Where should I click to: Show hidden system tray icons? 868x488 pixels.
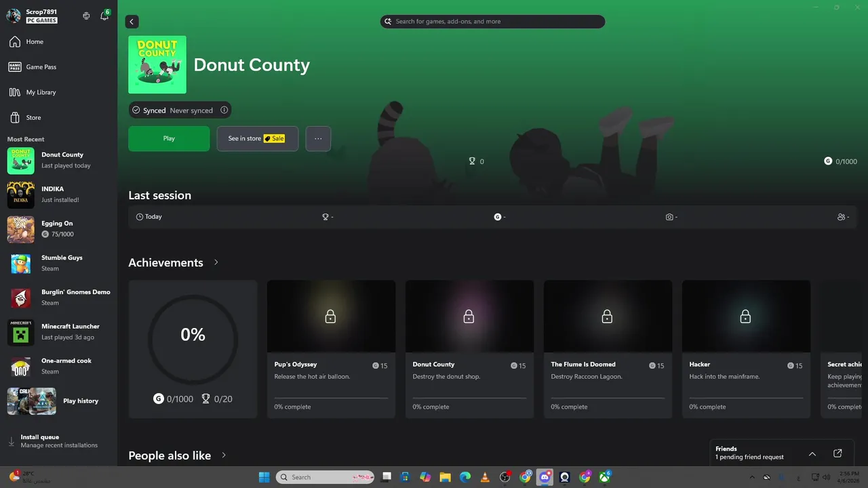(751, 477)
